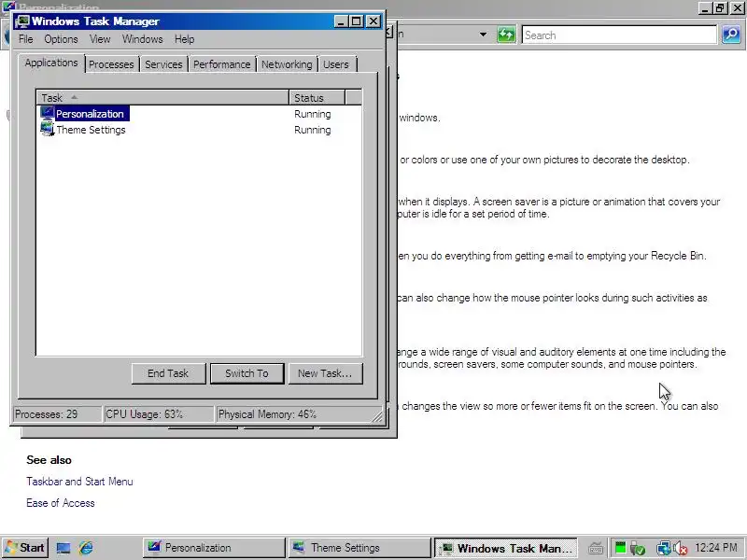Open the address bar dropdown arrow in Personalization window

(x=483, y=35)
